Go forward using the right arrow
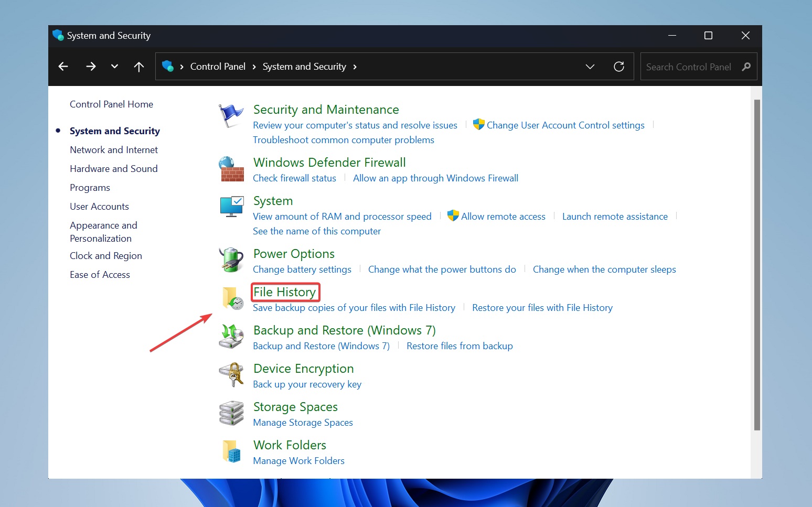This screenshot has height=507, width=812. 91,67
